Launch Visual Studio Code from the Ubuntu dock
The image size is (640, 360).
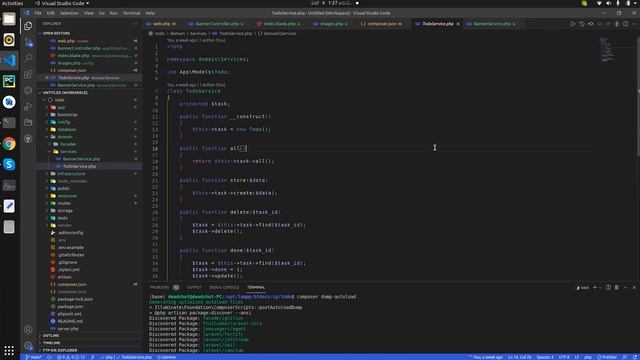(x=9, y=60)
